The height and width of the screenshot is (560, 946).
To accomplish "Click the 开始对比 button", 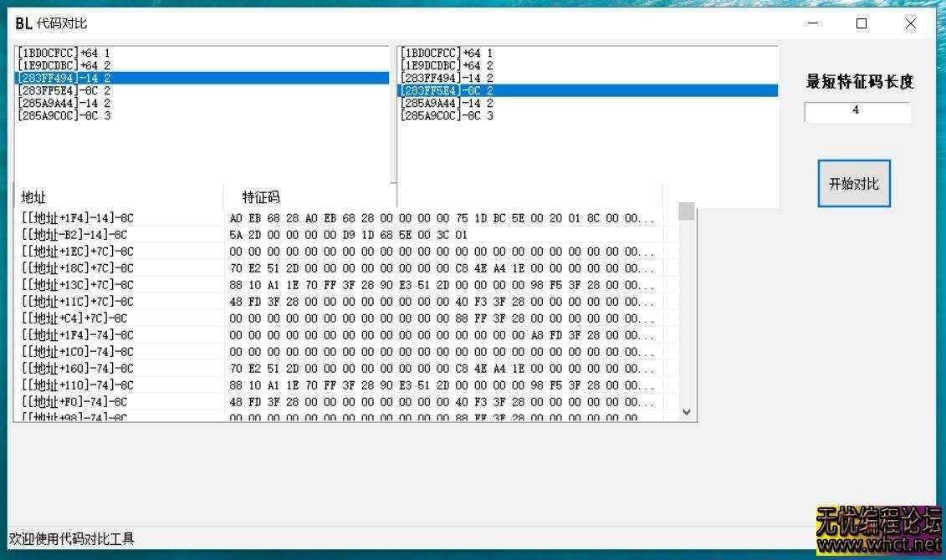I will [x=853, y=184].
